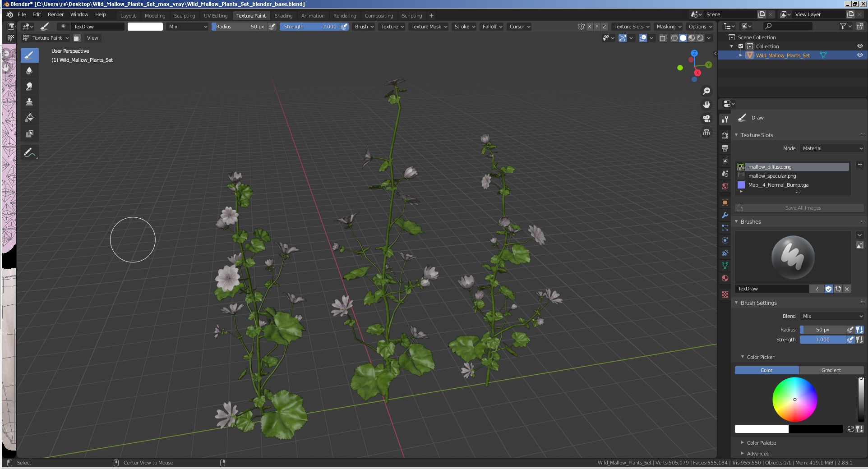868x469 pixels.
Task: Open the Render properties tab
Action: (x=725, y=135)
